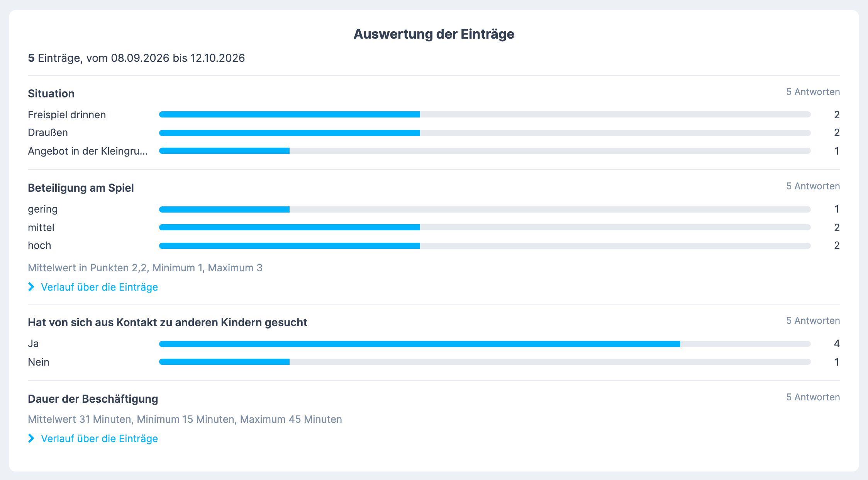Click the Draußen progress bar
The image size is (868, 480).
(485, 133)
